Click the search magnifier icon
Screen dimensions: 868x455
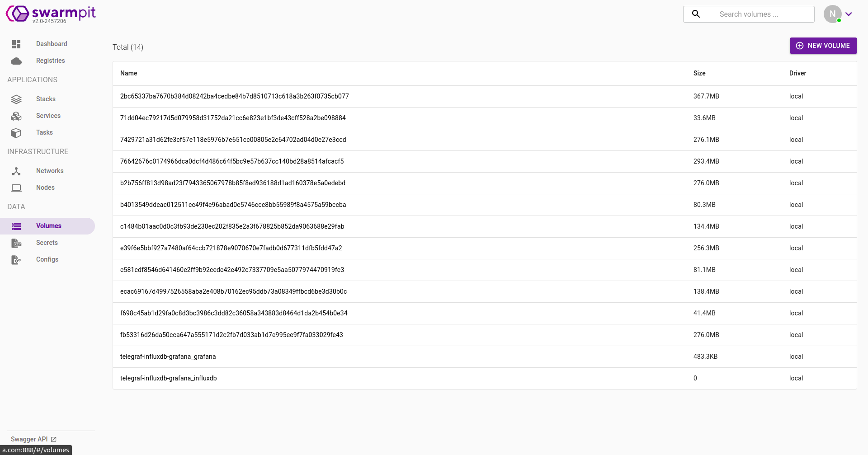[x=696, y=14]
